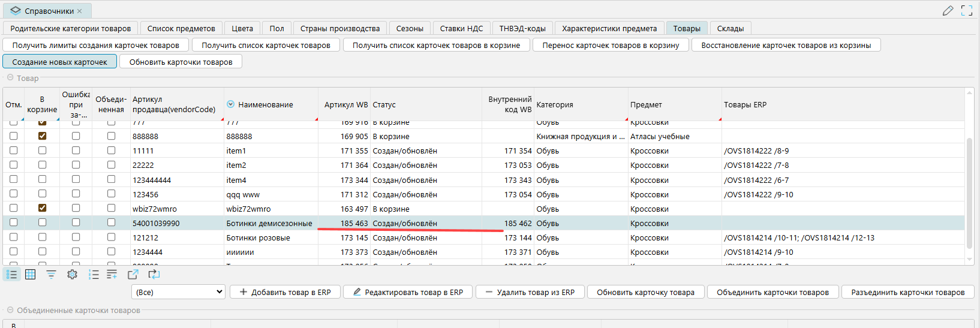Click the fullscreen brackets icon at top right
The image size is (980, 328).
click(x=967, y=10)
